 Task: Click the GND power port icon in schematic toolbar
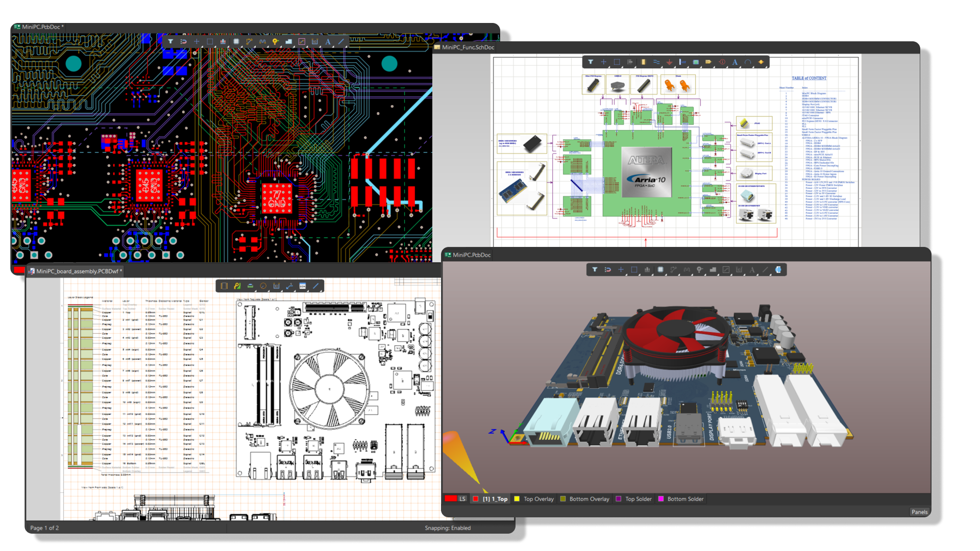pos(669,62)
